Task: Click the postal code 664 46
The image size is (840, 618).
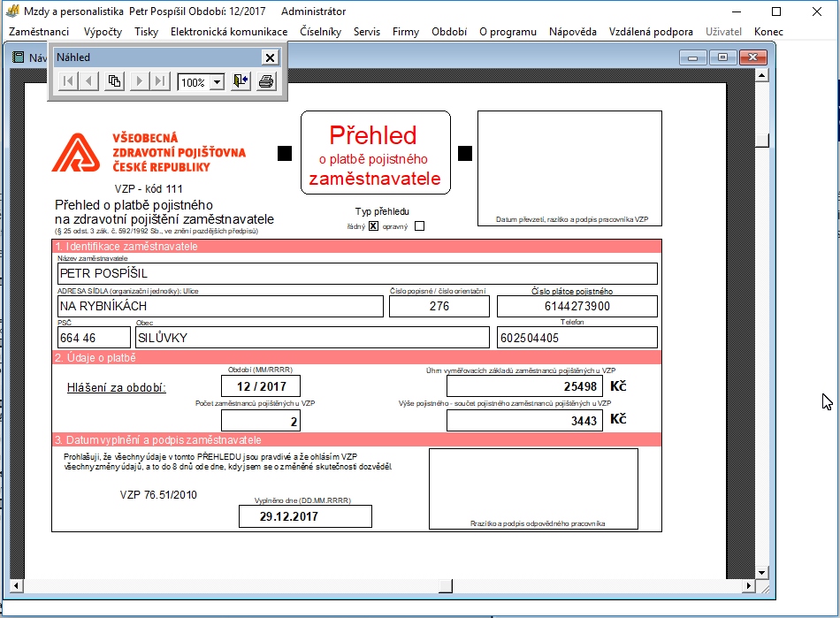Action: (94, 338)
